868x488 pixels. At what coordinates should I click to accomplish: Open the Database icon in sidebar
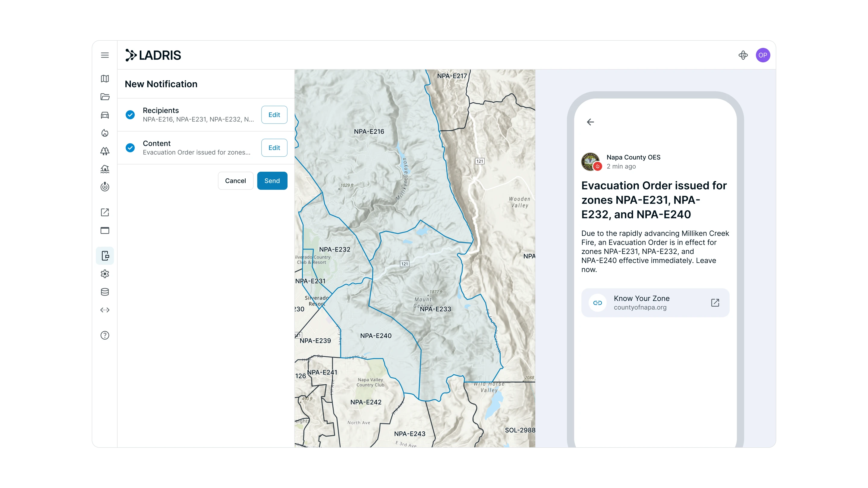pyautogui.click(x=105, y=292)
